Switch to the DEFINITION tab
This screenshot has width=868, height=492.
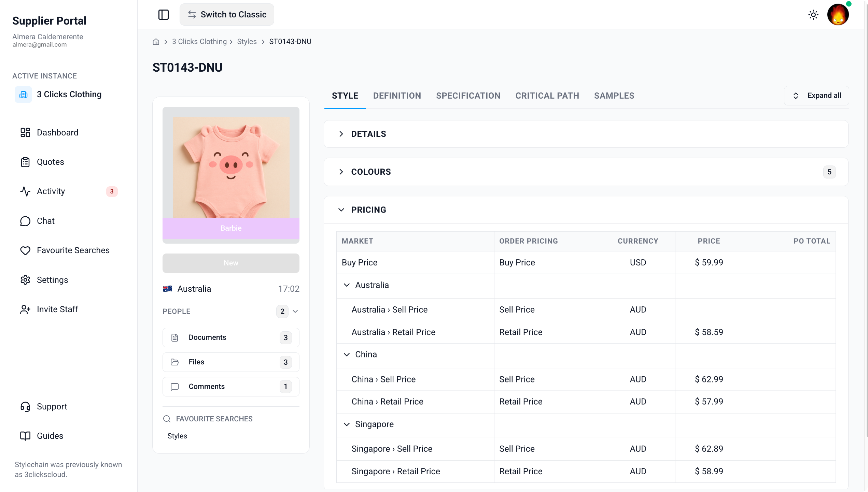397,96
